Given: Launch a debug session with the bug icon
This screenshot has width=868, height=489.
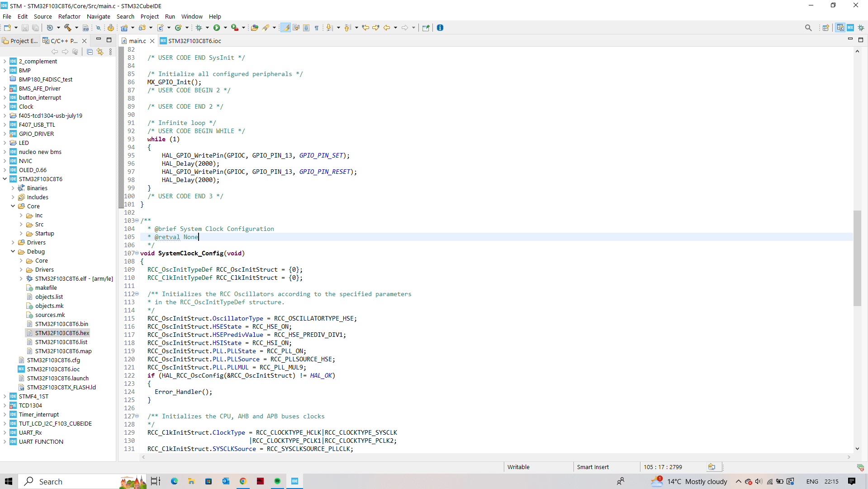Looking at the screenshot, I should tap(199, 28).
